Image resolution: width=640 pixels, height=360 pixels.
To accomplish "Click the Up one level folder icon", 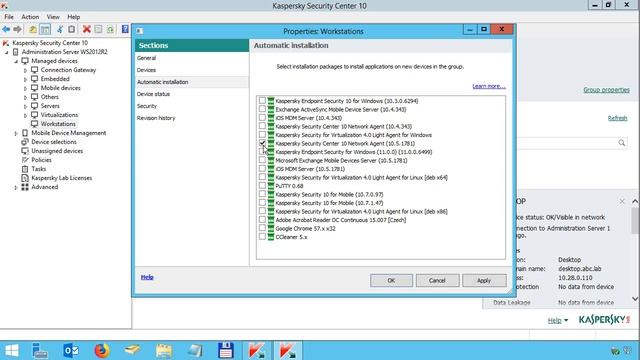I will click(33, 29).
